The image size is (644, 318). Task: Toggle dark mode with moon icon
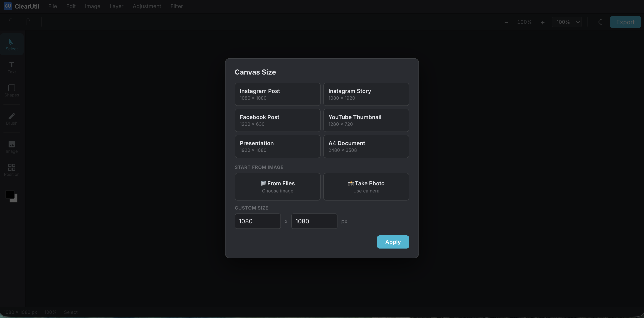[x=600, y=22]
